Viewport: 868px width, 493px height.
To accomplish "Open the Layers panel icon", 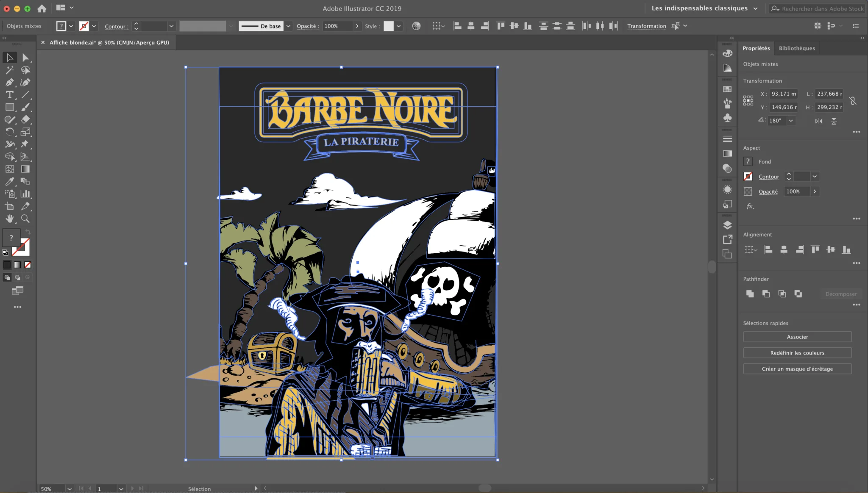I will click(727, 225).
